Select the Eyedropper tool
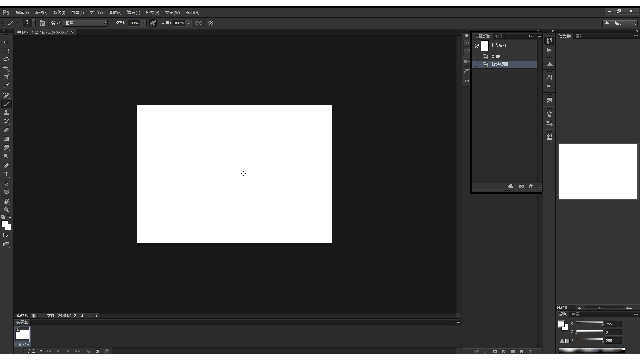The width and height of the screenshot is (640, 360). [x=6, y=85]
